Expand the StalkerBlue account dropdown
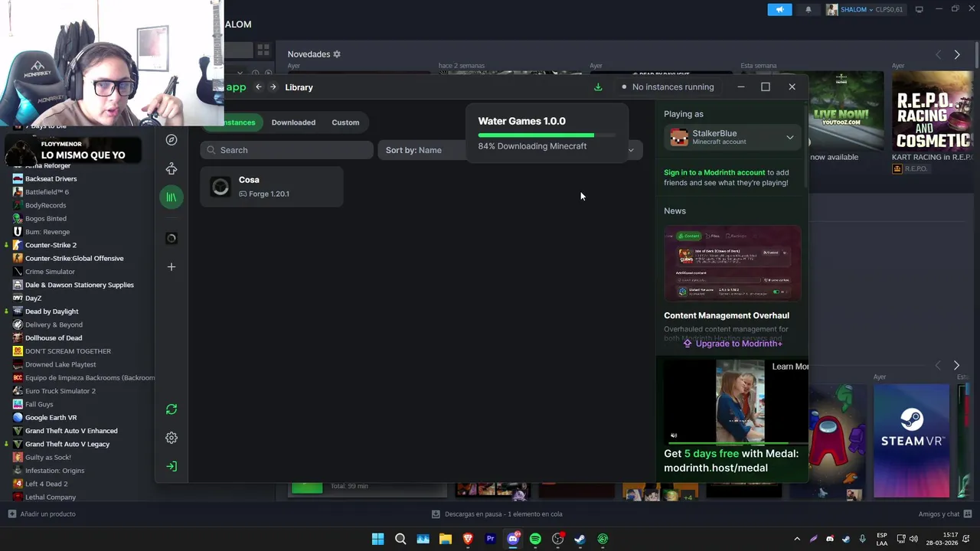 coord(790,138)
